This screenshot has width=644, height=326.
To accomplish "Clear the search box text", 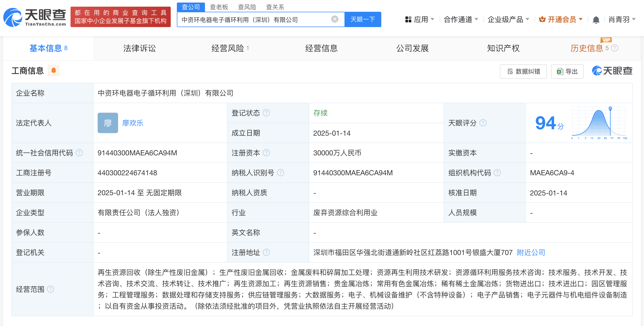I will (x=335, y=19).
